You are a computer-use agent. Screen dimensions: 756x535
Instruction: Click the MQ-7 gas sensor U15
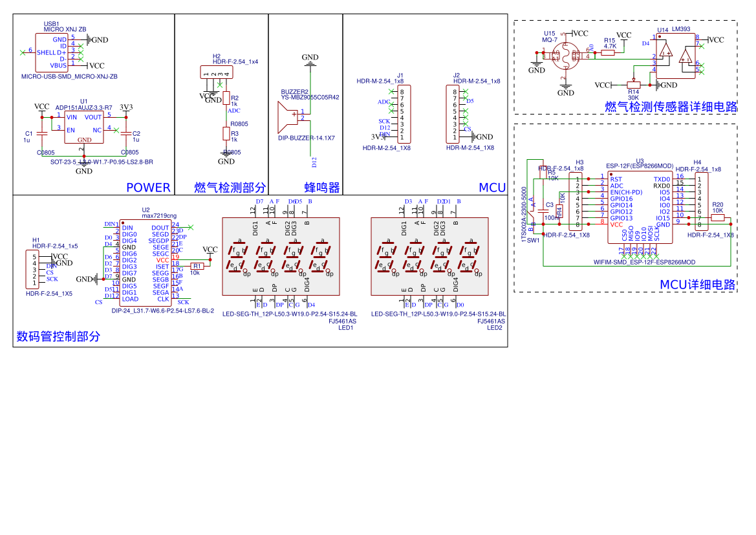(566, 53)
